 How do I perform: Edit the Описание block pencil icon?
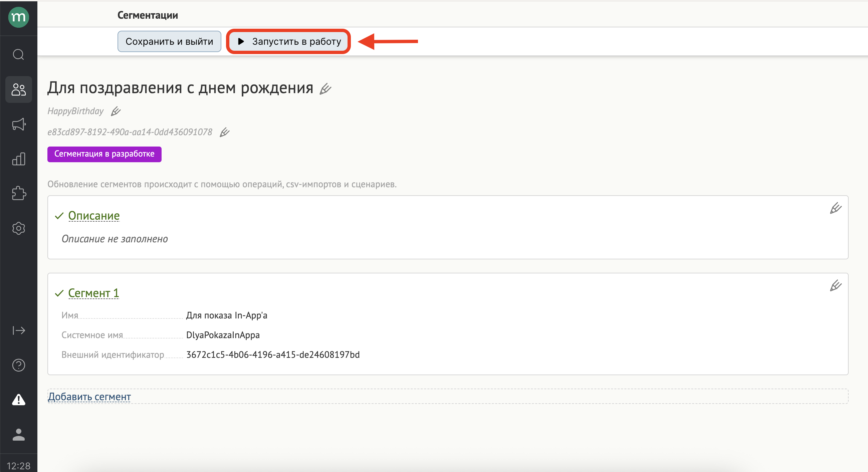point(836,208)
